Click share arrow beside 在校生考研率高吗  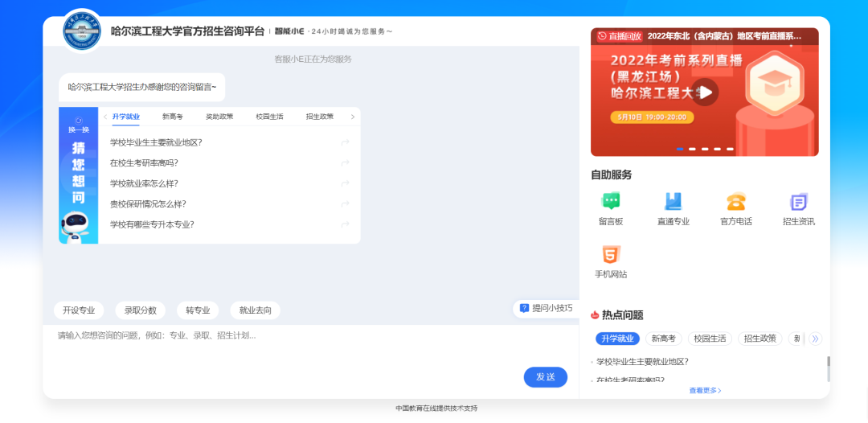point(346,162)
